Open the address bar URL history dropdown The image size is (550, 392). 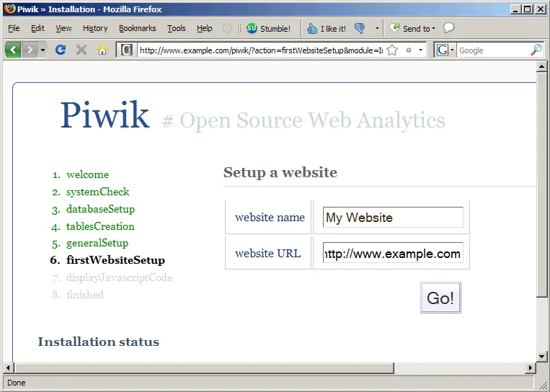point(420,50)
